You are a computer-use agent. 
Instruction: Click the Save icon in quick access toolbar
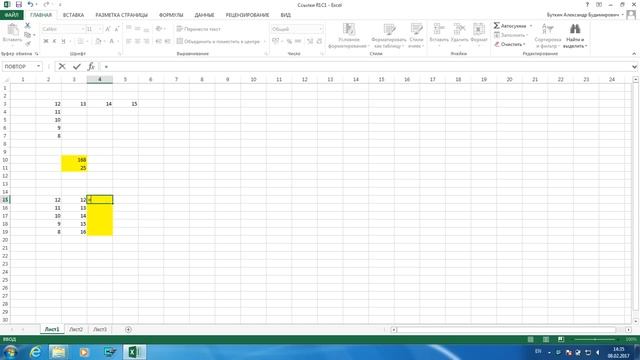tap(19, 4)
